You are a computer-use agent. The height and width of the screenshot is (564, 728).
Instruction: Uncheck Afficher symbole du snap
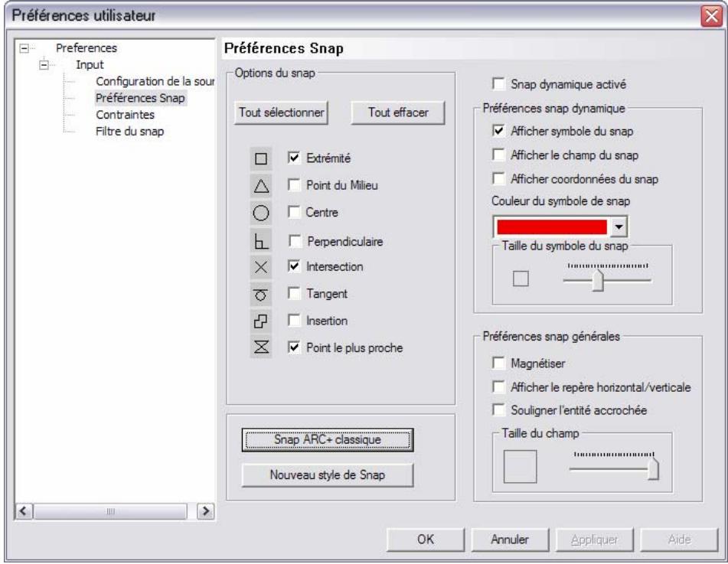coord(501,132)
